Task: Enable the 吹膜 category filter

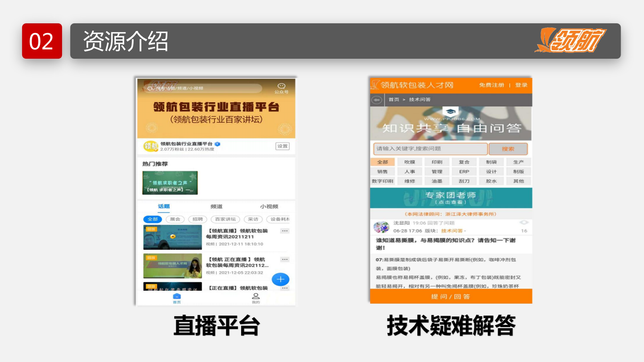Action: (x=409, y=162)
